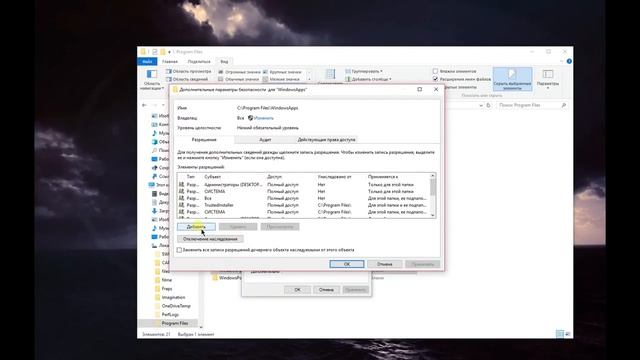Open Вид ribbon tab
Screen dimensions: 640x360
[x=224, y=62]
